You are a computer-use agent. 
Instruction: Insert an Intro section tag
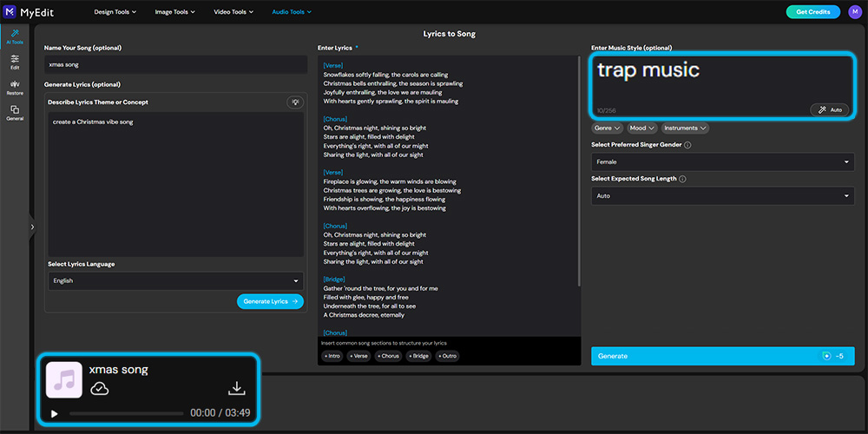(332, 356)
